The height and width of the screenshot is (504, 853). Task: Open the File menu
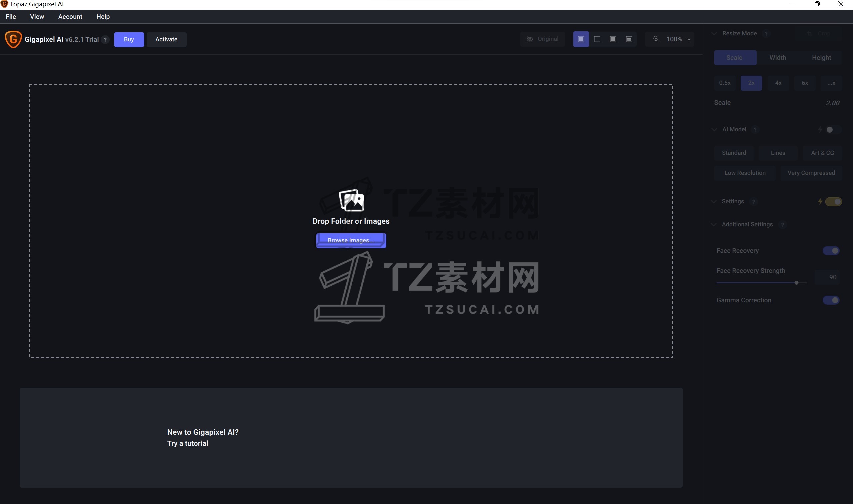pyautogui.click(x=11, y=17)
